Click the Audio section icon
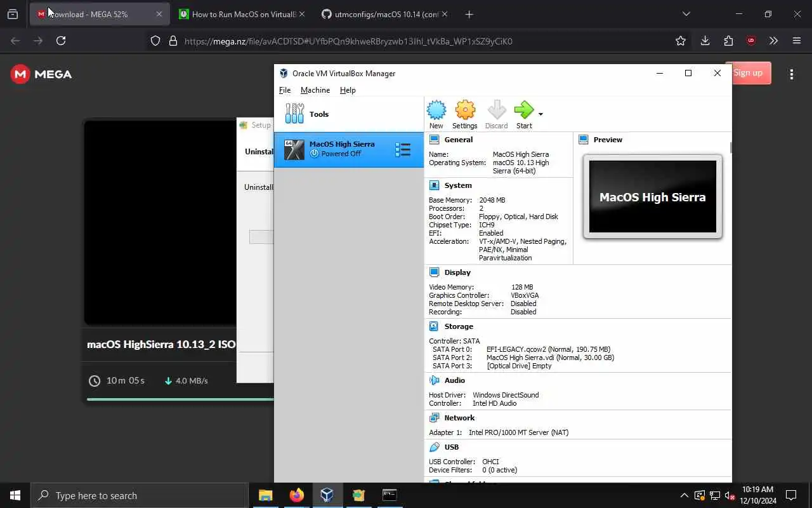Image resolution: width=812 pixels, height=508 pixels. (x=435, y=380)
